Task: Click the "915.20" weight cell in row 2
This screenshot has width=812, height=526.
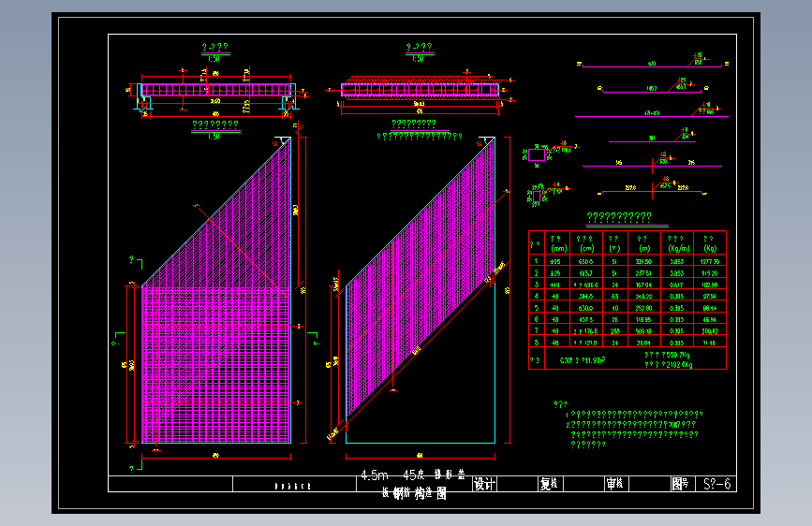Action: pyautogui.click(x=710, y=273)
